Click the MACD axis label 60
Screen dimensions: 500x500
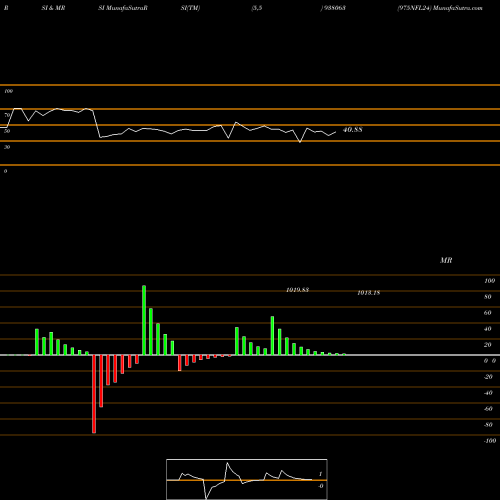pos(488,313)
